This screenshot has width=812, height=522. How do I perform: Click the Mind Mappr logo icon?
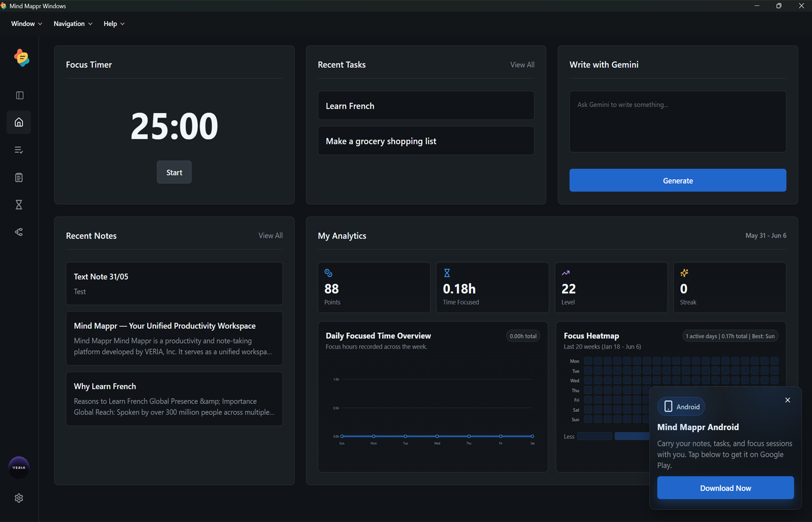pos(21,57)
